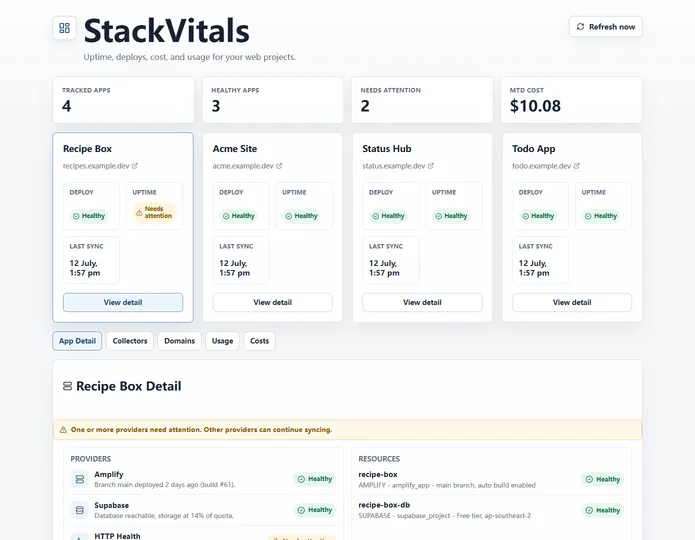Open the Costs tab
The height and width of the screenshot is (540, 695).
[x=259, y=341]
